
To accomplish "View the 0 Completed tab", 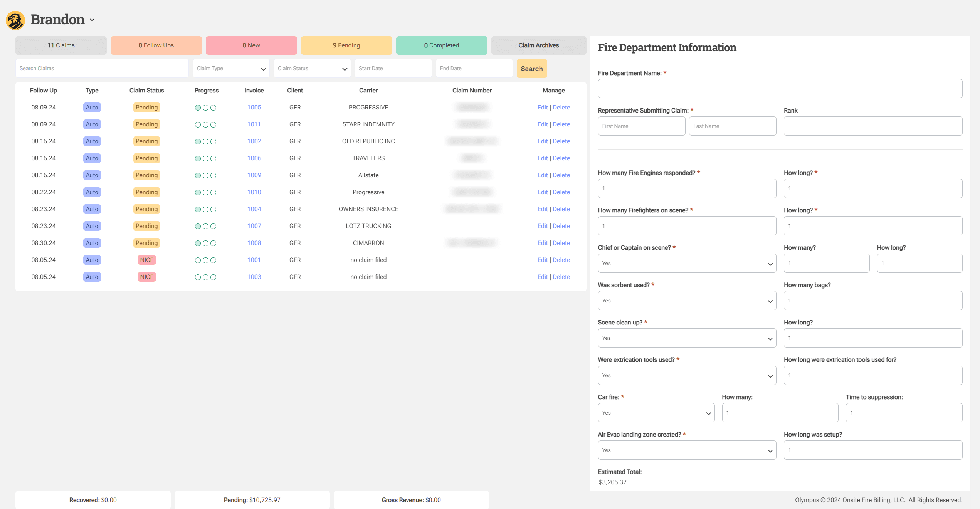I will (x=442, y=45).
